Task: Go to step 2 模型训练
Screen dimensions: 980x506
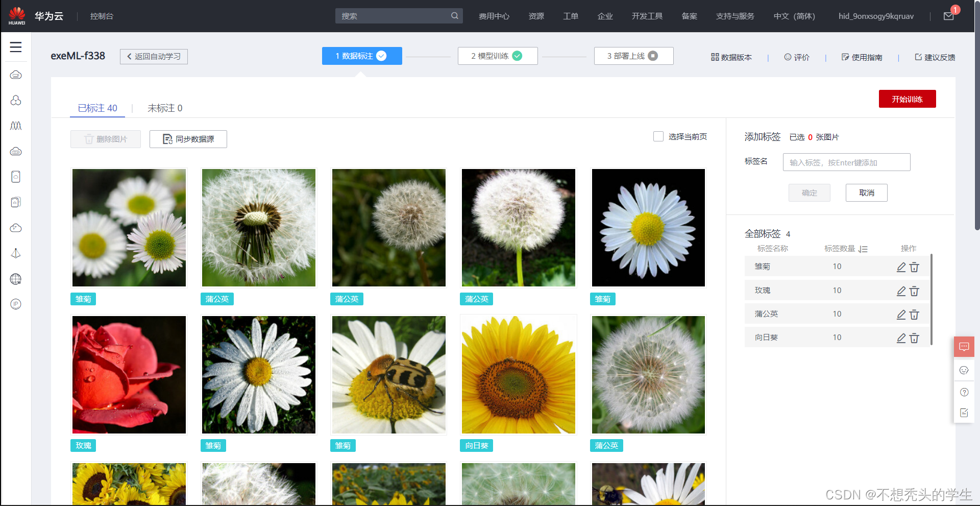Action: coord(498,56)
